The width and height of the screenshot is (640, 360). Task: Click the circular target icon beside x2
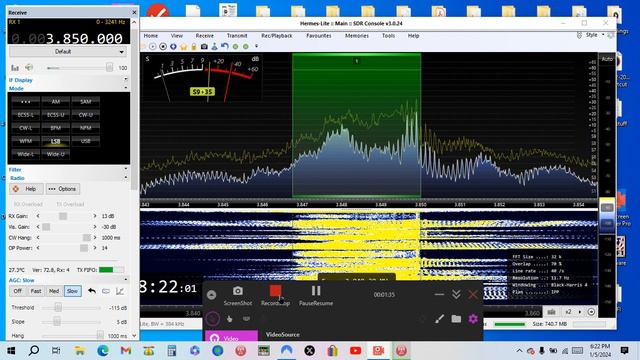point(591,312)
